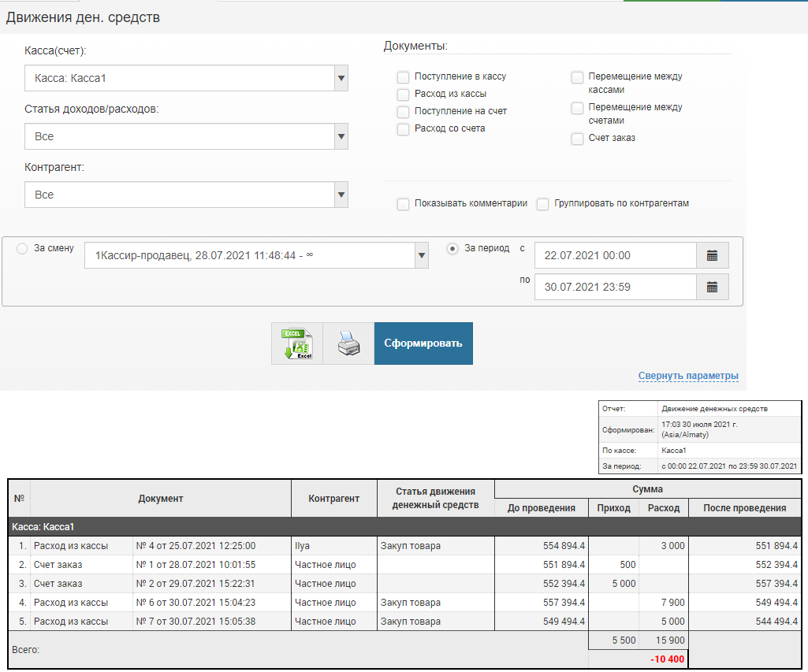Expand the Статья доходов/расходов dropdown
The width and height of the screenshot is (808, 672).
(x=341, y=137)
